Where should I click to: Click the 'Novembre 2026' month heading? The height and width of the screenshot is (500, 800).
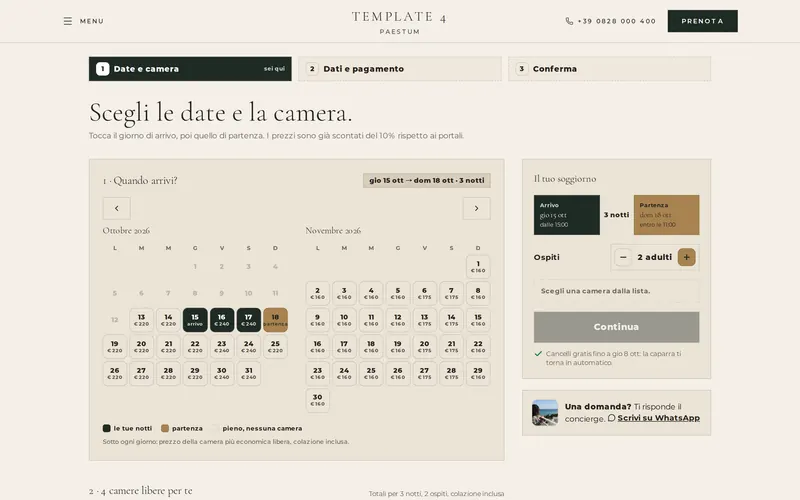coord(333,231)
